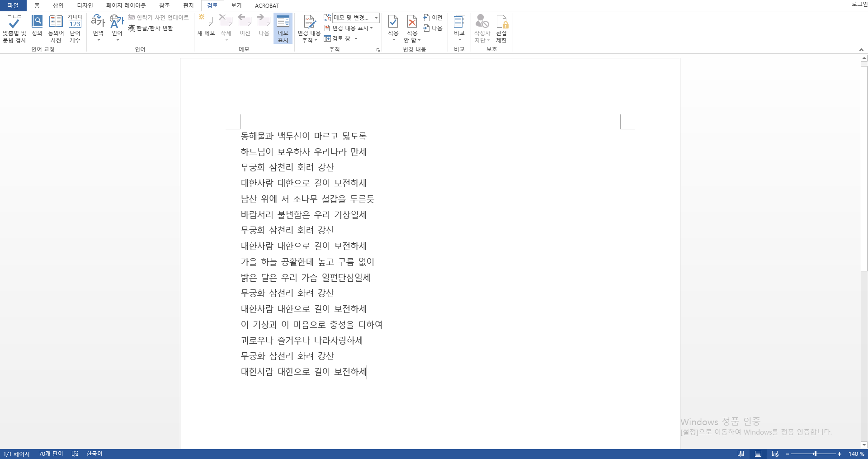This screenshot has height=459, width=868.
Task: Expand 변경 내용 표시 markup options
Action: click(349, 28)
